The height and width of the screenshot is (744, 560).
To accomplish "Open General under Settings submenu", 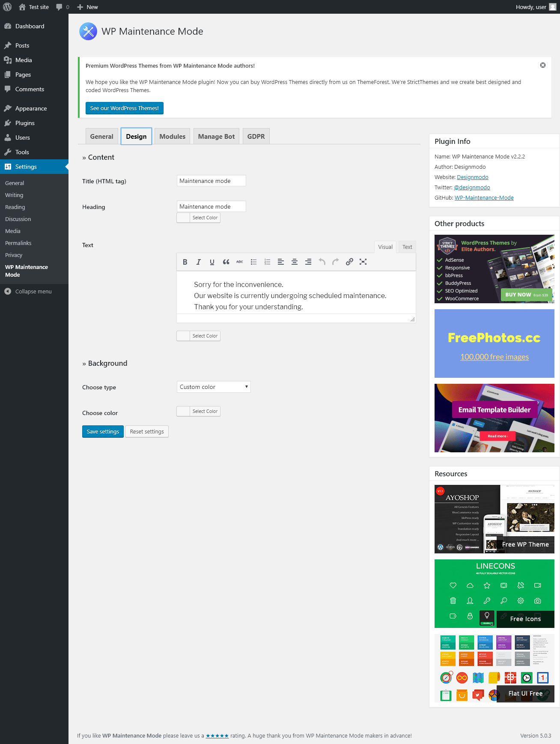I will point(15,183).
